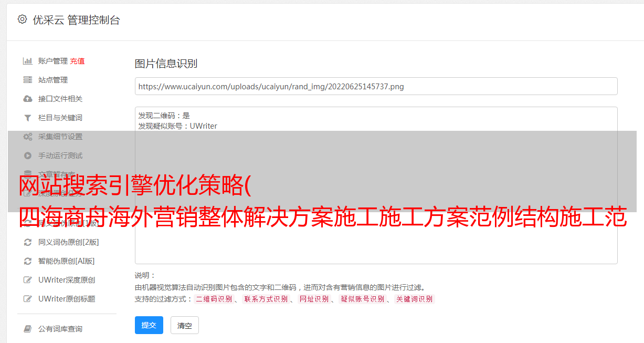This screenshot has height=343, width=644.
Task: Click the 联系方式识别 filter tag
Action: pyautogui.click(x=266, y=299)
